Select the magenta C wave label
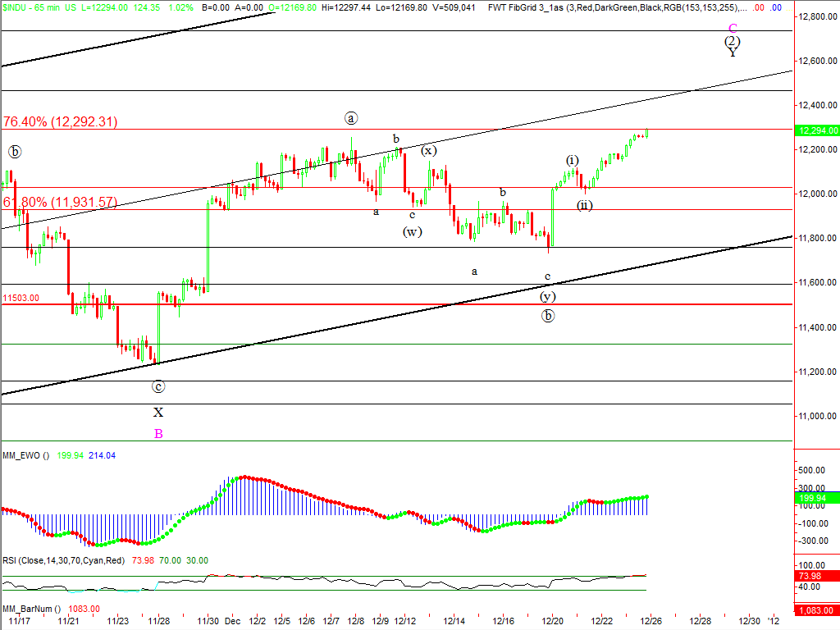This screenshot has width=840, height=630. pyautogui.click(x=733, y=27)
